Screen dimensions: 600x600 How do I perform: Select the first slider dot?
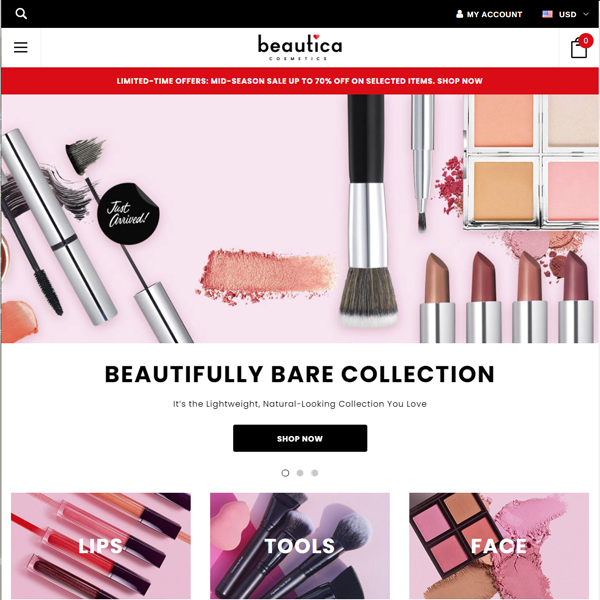click(285, 473)
